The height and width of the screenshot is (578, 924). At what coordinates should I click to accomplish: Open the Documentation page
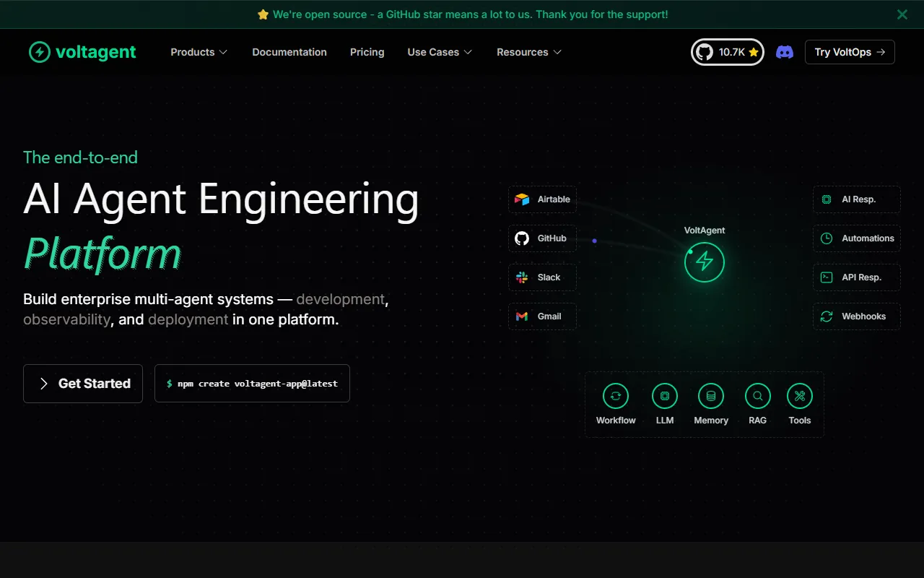coord(289,52)
